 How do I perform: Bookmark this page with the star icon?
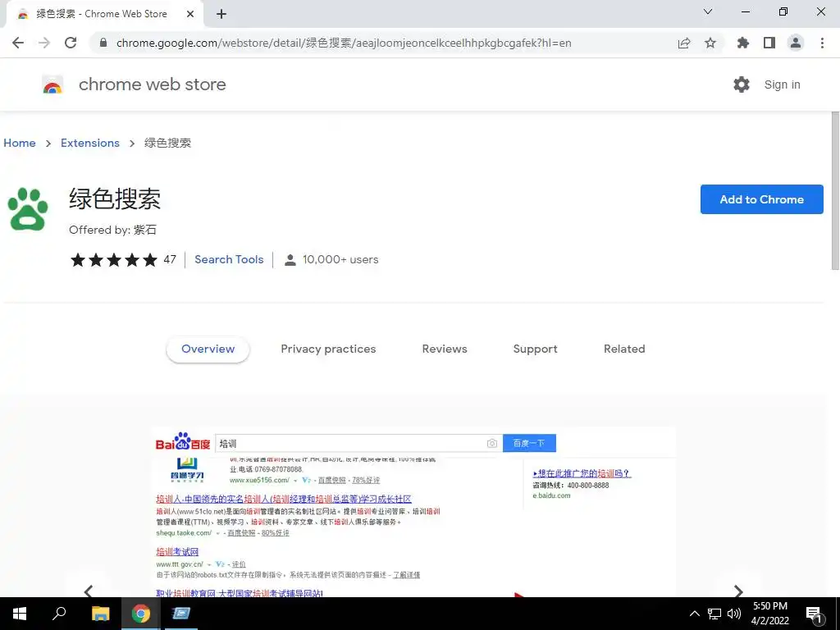point(710,43)
